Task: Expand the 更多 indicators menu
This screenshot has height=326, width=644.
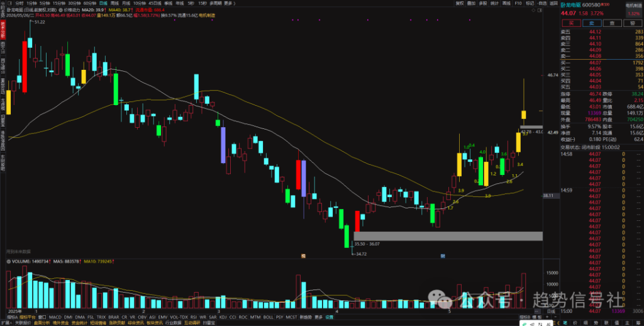Action: pyautogui.click(x=319, y=317)
